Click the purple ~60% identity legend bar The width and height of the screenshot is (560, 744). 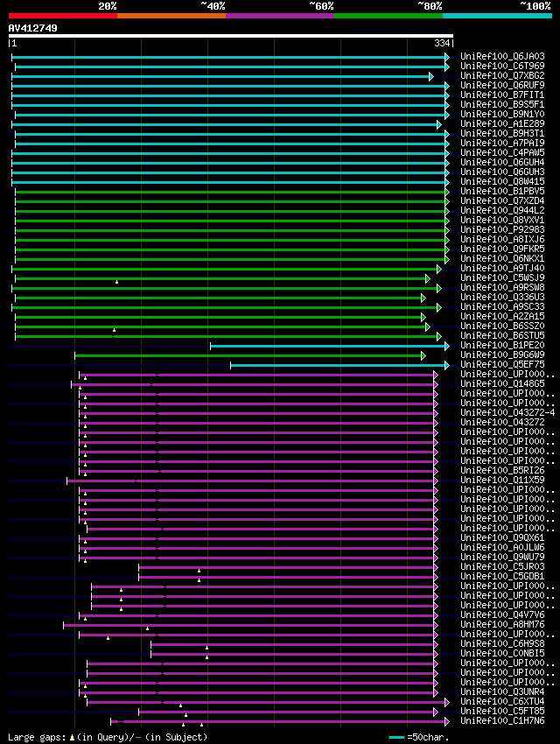[280, 16]
